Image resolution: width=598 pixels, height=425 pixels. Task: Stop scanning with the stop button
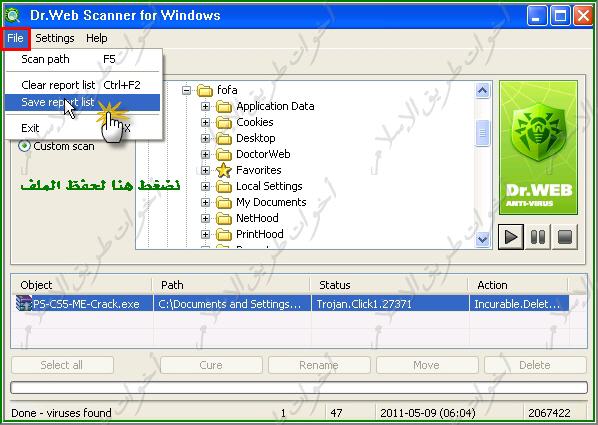(x=565, y=237)
